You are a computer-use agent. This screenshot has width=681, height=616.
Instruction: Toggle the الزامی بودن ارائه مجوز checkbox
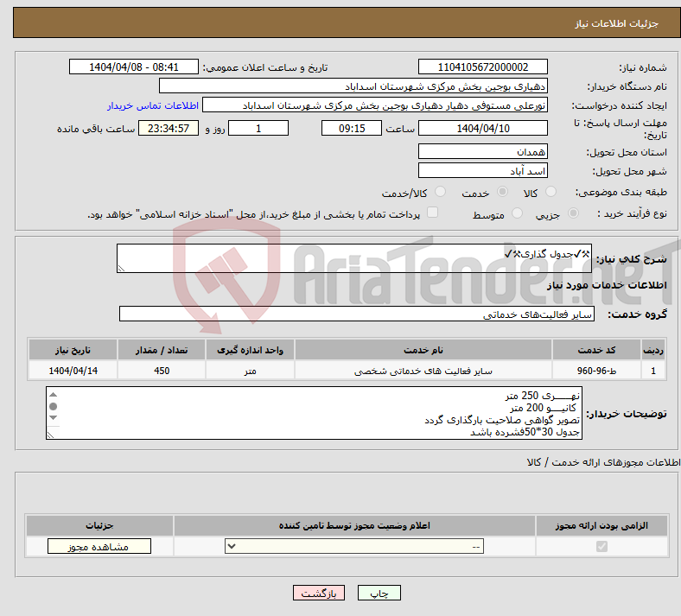601,546
